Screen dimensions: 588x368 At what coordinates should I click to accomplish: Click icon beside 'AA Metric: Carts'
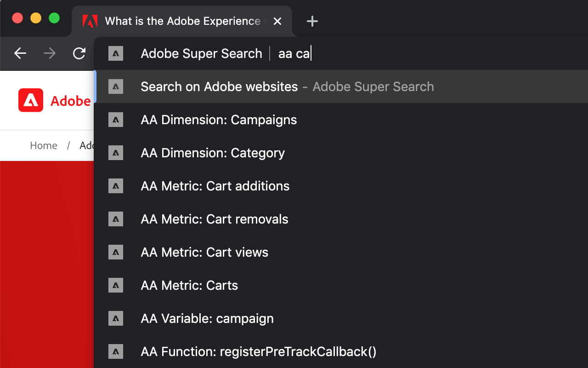[x=116, y=285]
